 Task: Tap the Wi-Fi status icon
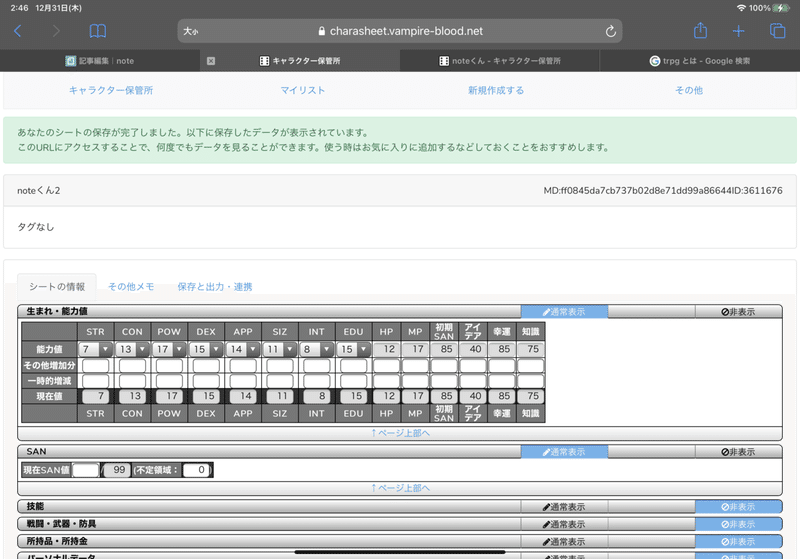coord(741,8)
